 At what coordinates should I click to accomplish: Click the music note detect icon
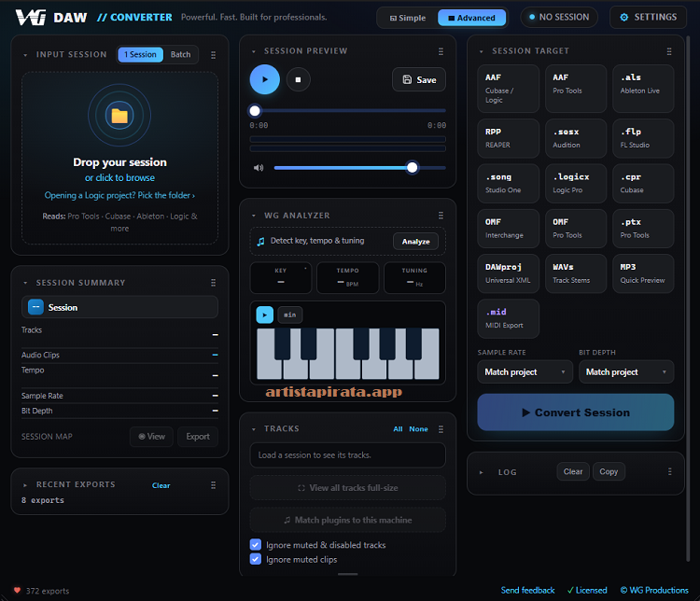tap(260, 242)
